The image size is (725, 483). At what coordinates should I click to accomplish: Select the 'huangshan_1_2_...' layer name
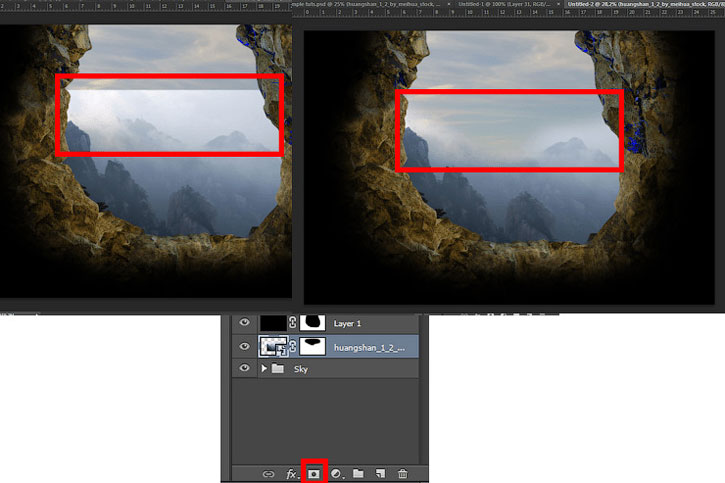point(369,348)
